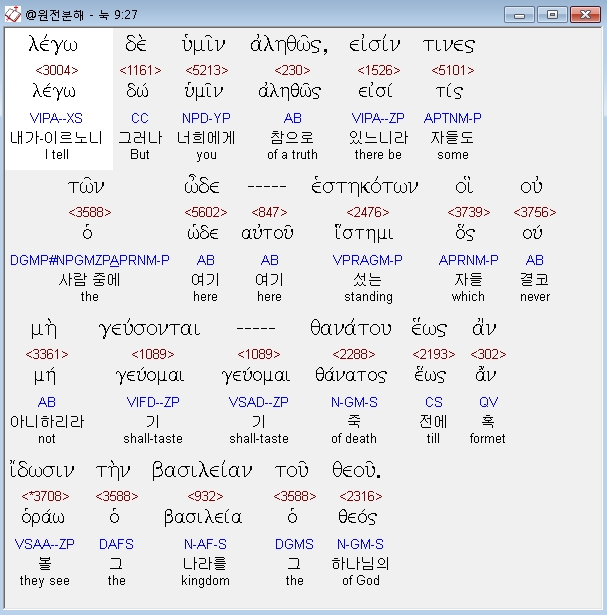607x615 pixels.
Task: Click the English gloss 'of death'
Action: (354, 439)
